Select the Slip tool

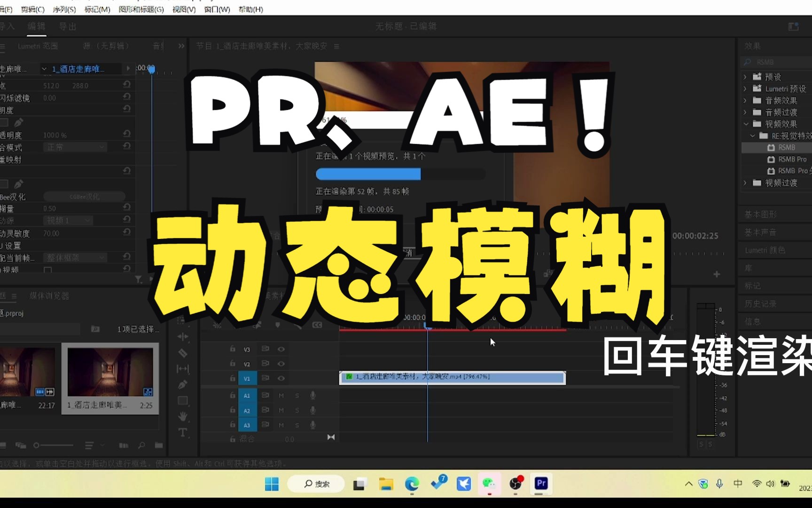(x=183, y=369)
